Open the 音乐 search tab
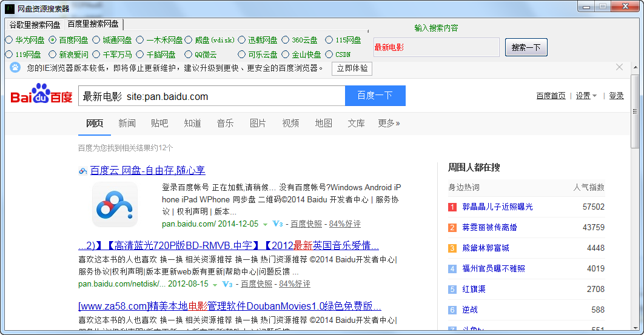Viewport: 644px width, 335px height. pyautogui.click(x=225, y=123)
